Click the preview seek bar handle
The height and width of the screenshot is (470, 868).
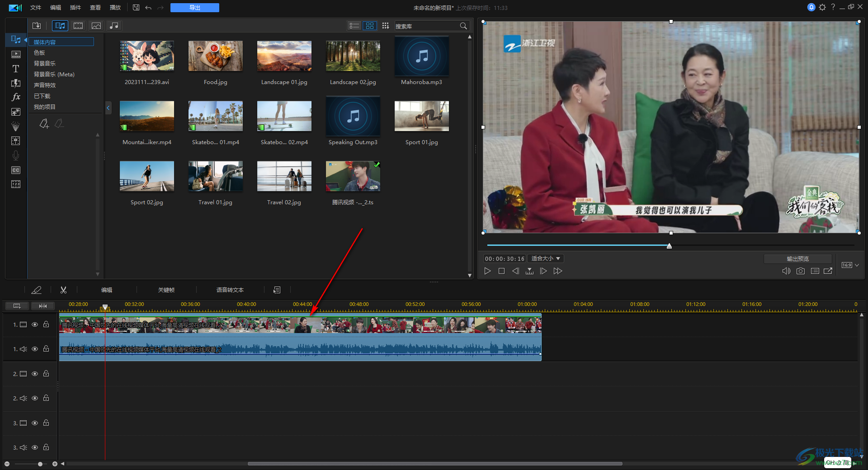point(669,246)
